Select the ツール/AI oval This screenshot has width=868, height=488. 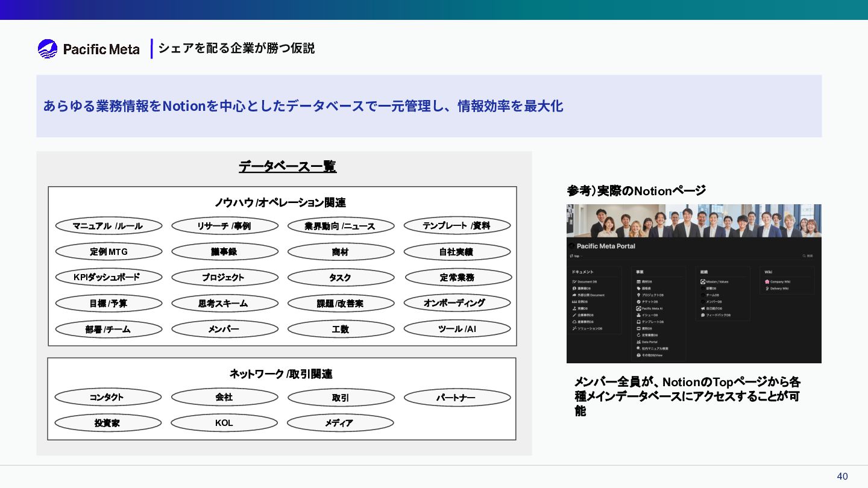pyautogui.click(x=457, y=329)
